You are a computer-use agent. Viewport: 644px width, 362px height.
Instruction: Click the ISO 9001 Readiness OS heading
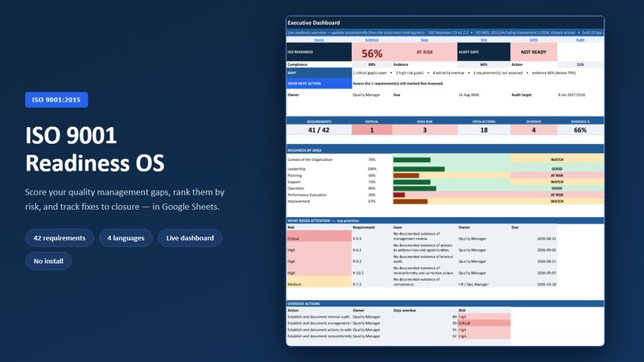tap(95, 149)
